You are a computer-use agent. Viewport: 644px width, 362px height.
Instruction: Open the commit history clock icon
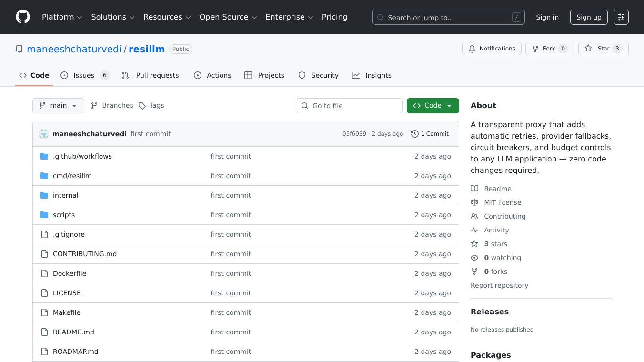[x=415, y=134]
